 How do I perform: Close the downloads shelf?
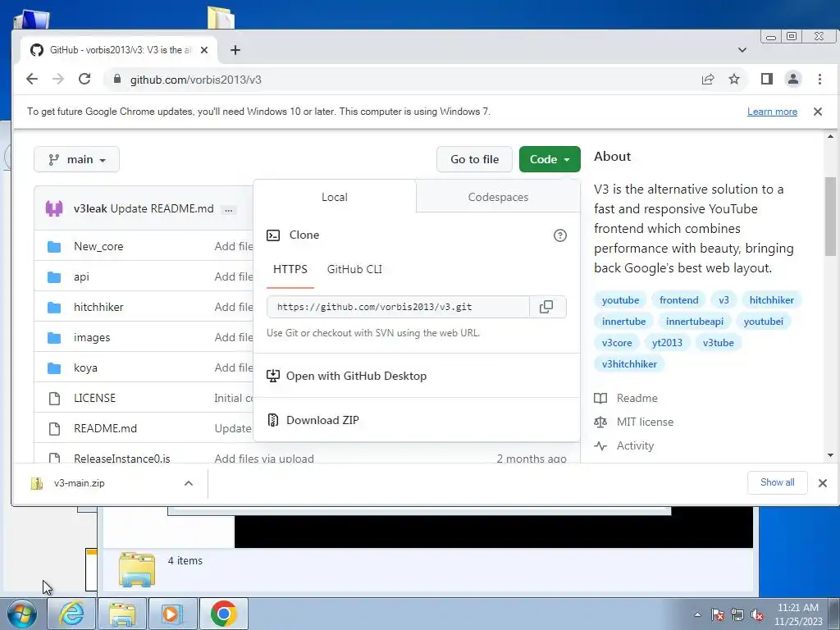(823, 483)
